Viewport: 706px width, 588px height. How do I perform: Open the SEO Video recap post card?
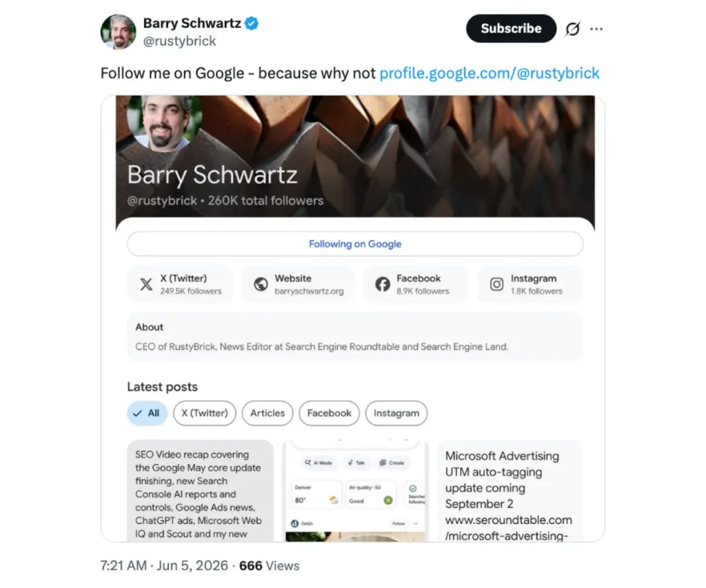coord(200,491)
